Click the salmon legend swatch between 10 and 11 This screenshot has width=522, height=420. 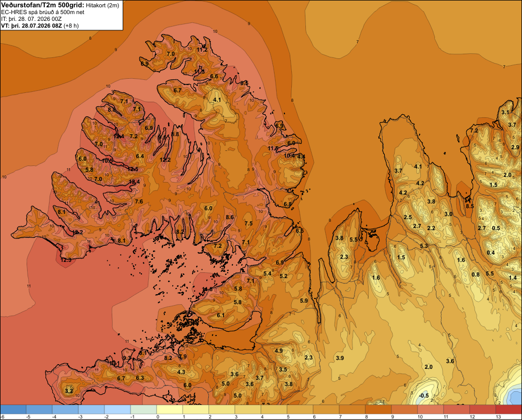(431, 409)
